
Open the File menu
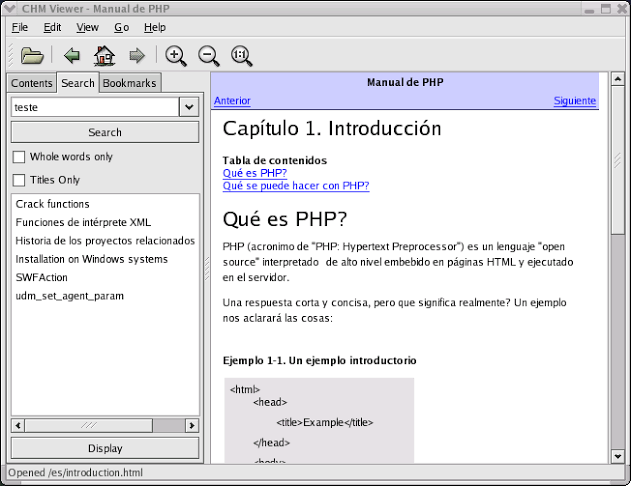point(20,28)
